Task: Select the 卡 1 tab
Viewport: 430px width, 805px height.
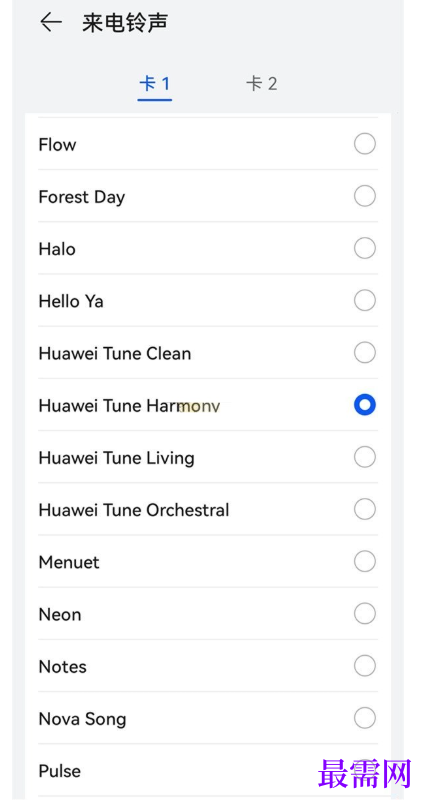Action: click(x=154, y=83)
